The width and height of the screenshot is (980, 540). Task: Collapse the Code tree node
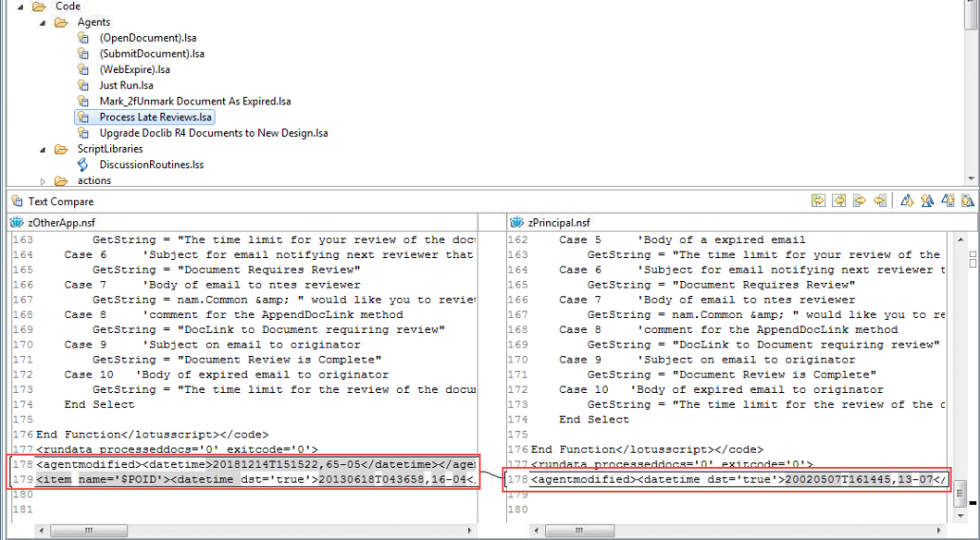click(x=21, y=7)
